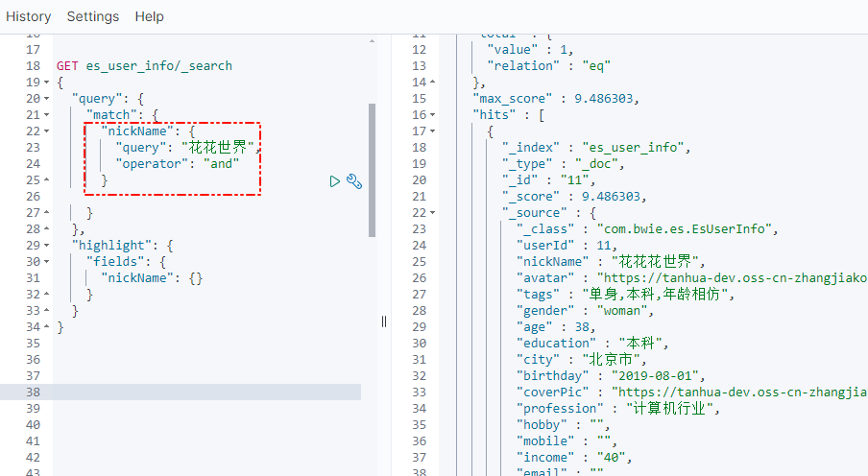Viewport: 868px width, 476px height.
Task: Click the "_type" : "_doc" line
Action: click(563, 164)
